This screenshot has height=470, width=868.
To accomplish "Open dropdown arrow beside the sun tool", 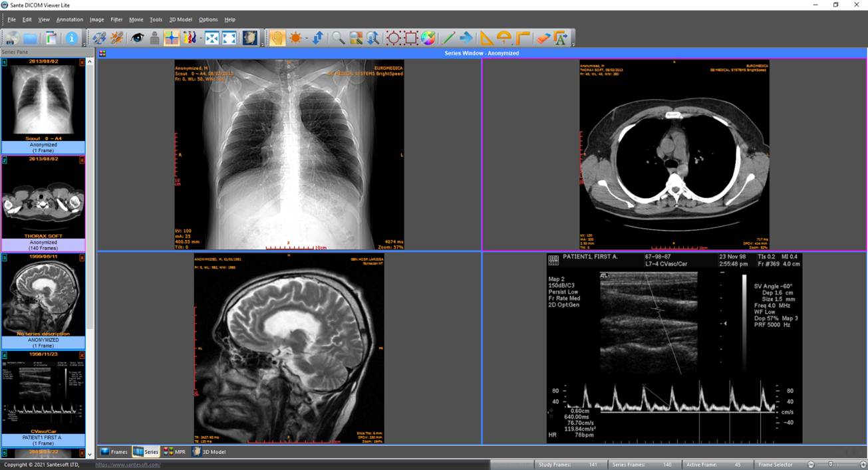I will (307, 39).
